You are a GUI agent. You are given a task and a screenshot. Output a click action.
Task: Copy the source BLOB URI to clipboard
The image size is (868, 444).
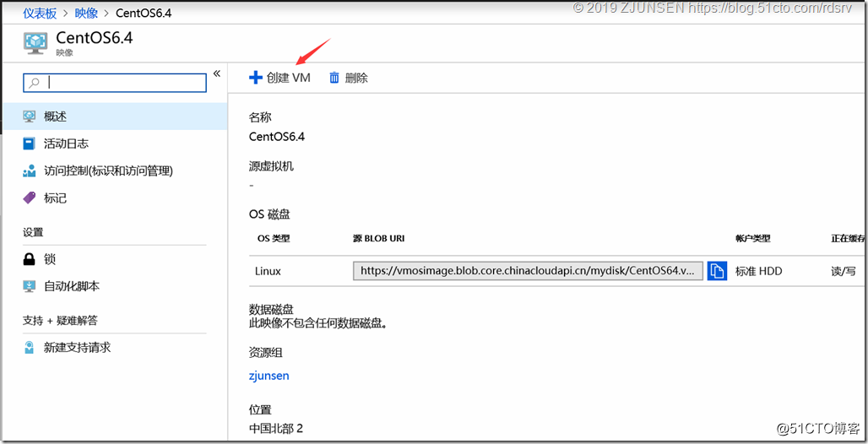717,271
